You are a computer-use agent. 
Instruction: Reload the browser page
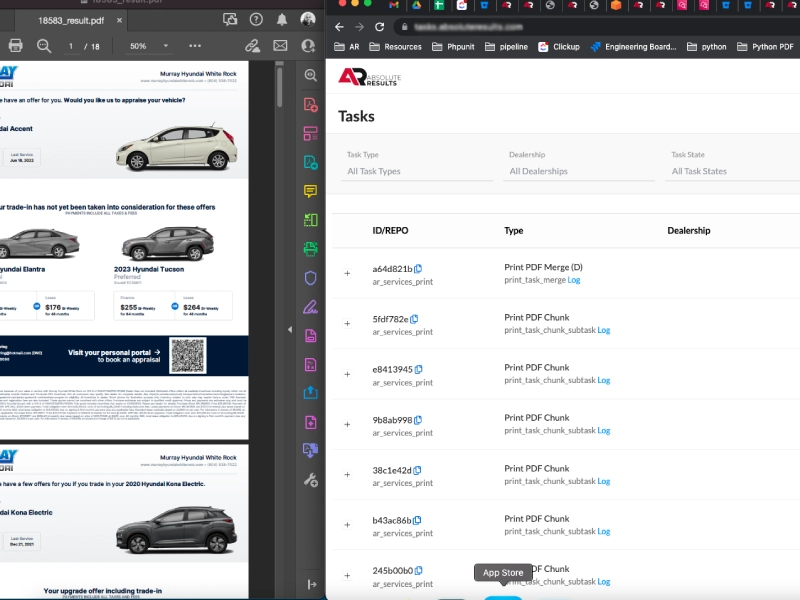(x=379, y=27)
